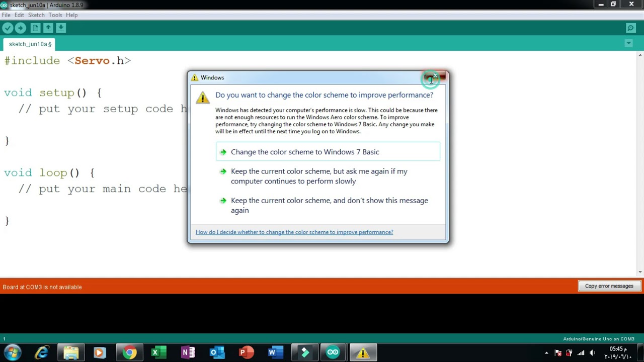
Task: Create a New sketch via toolbar icon
Action: click(x=35, y=28)
